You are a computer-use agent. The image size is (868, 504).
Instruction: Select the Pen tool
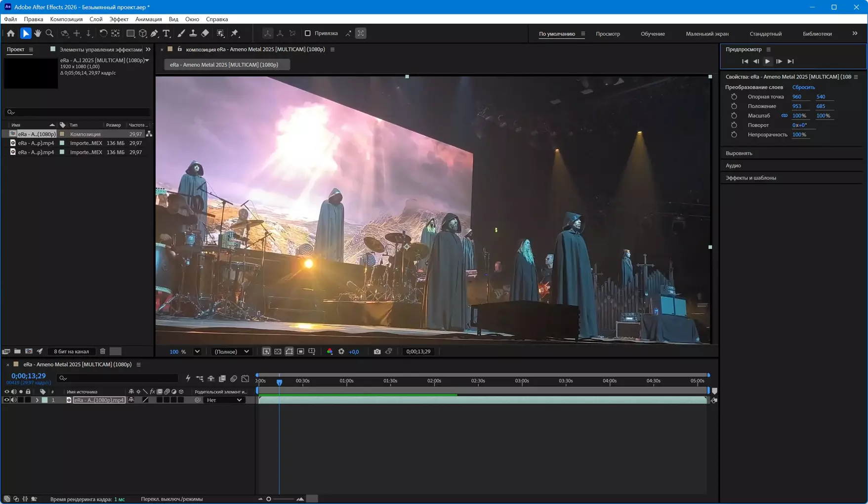click(x=155, y=33)
